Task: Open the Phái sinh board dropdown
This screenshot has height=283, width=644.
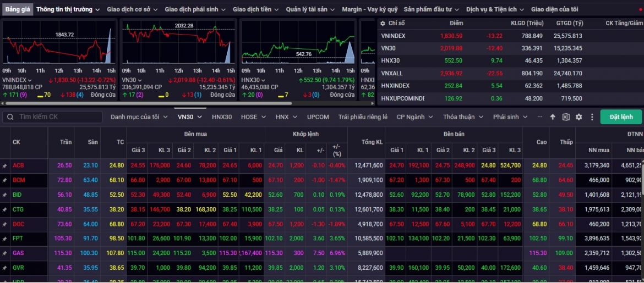Action: 510,117
